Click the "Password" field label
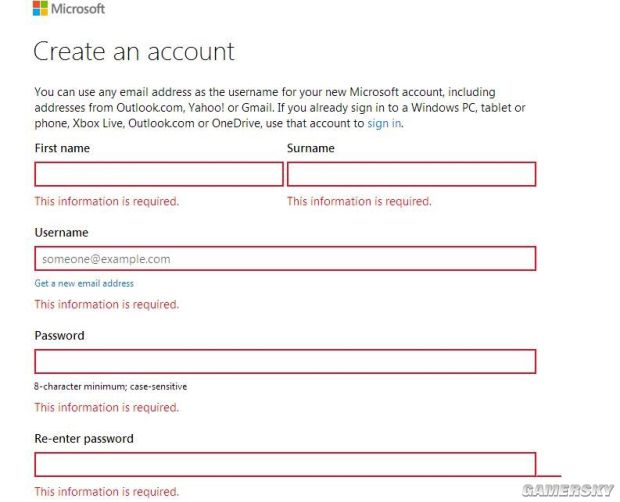The image size is (620, 502). [x=59, y=336]
